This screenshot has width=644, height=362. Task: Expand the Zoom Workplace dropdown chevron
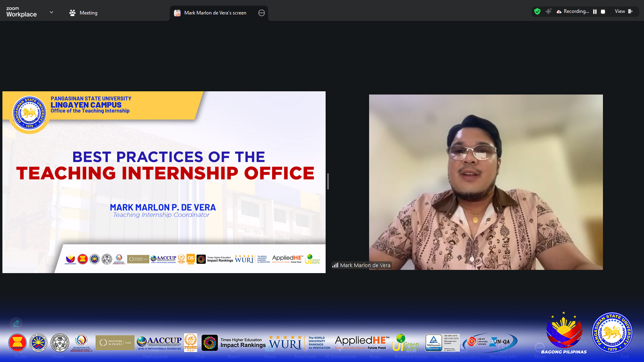point(52,12)
